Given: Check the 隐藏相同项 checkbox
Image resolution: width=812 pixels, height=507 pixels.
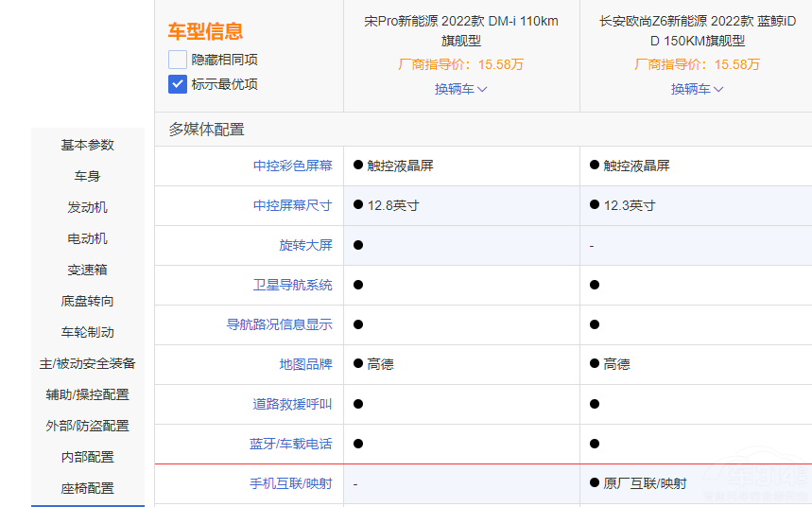Looking at the screenshot, I should (178, 60).
